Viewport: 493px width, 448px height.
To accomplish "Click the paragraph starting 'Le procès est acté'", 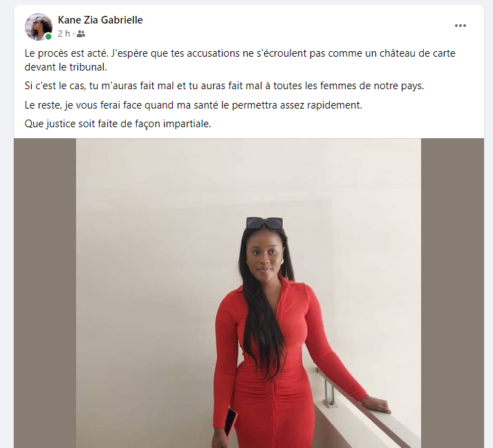I will click(x=240, y=60).
